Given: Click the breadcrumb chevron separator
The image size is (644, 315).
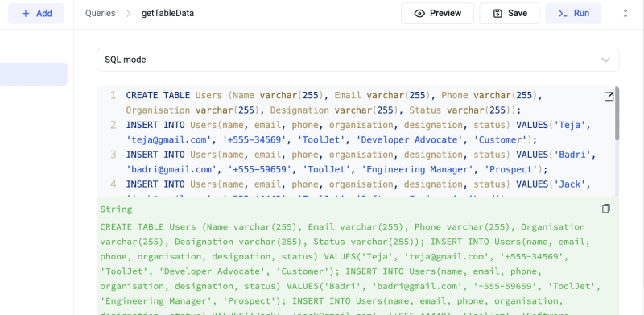Looking at the screenshot, I should pyautogui.click(x=129, y=14).
